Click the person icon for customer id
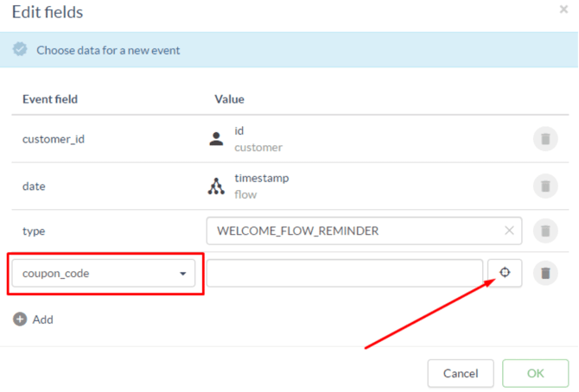This screenshot has height=392, width=579. (x=217, y=139)
